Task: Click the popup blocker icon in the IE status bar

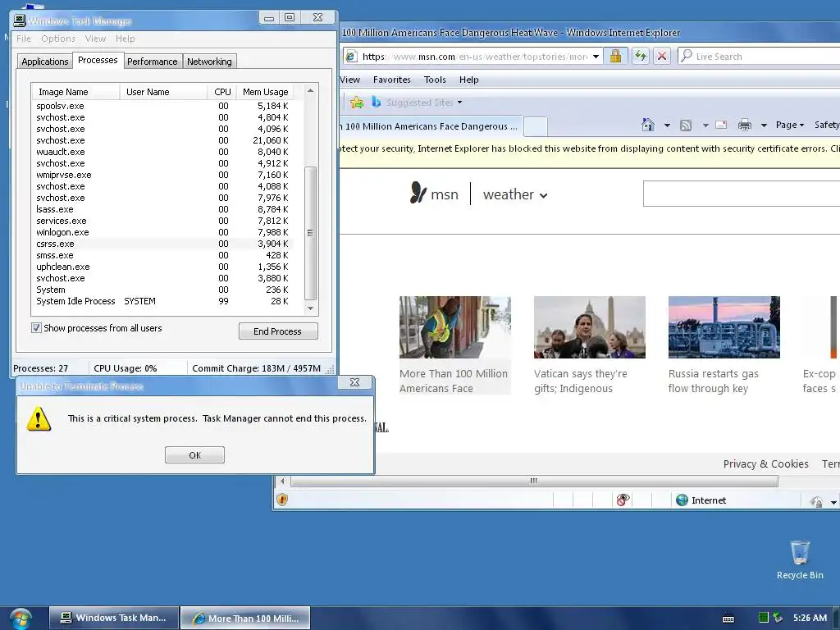Action: [623, 500]
